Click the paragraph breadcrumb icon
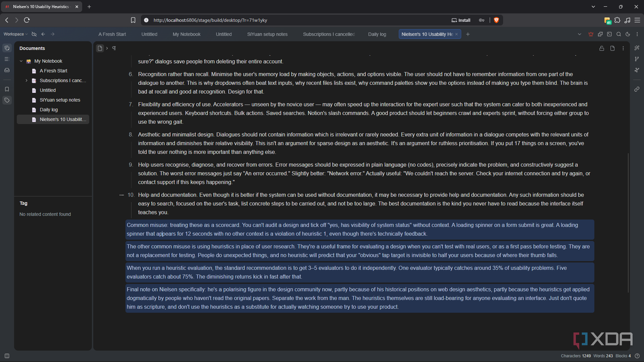644x362 pixels. 114,48
